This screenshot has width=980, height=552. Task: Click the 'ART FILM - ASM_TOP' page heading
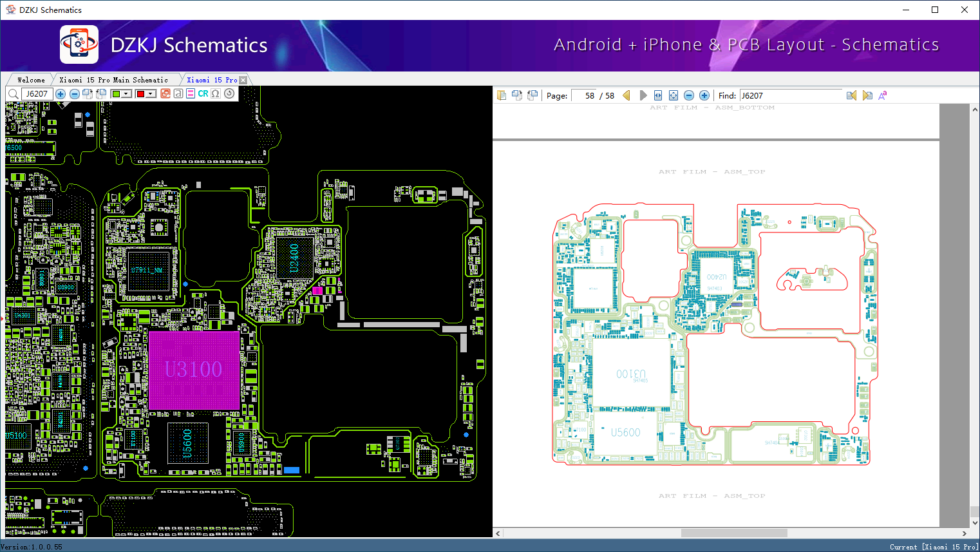[712, 172]
